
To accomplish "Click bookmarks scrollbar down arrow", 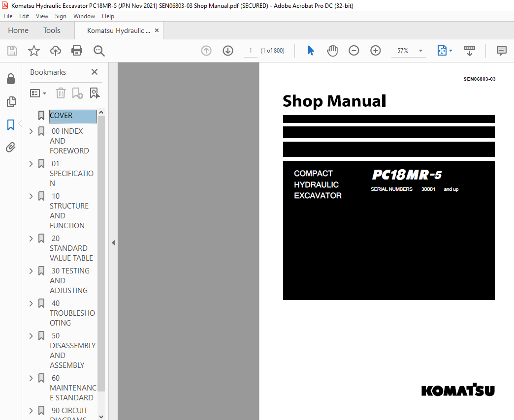I will 101,417.
